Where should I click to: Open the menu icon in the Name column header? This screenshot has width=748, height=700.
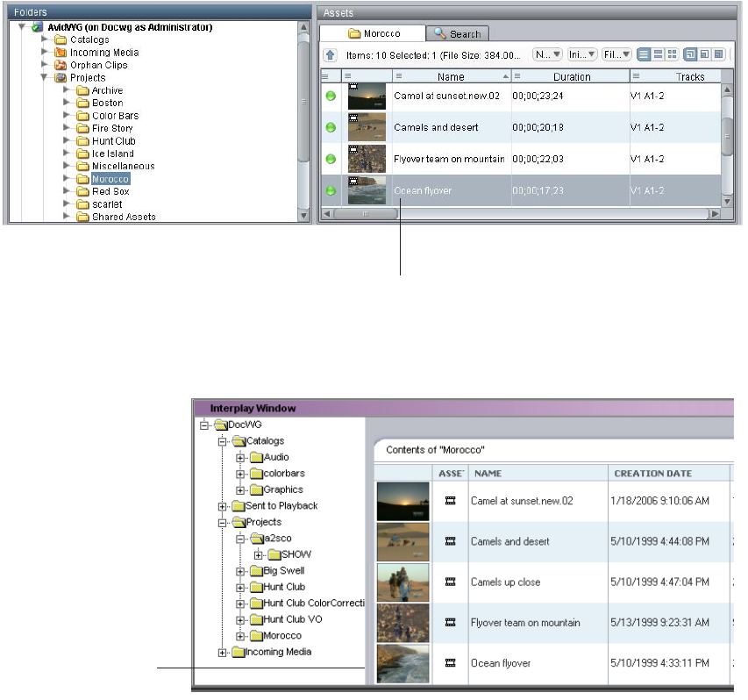point(399,75)
